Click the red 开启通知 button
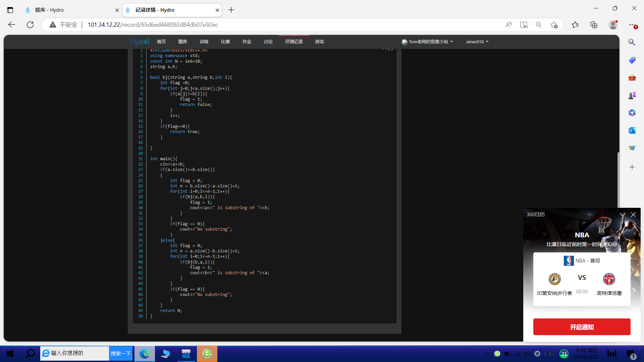The image size is (644, 362). click(x=582, y=327)
